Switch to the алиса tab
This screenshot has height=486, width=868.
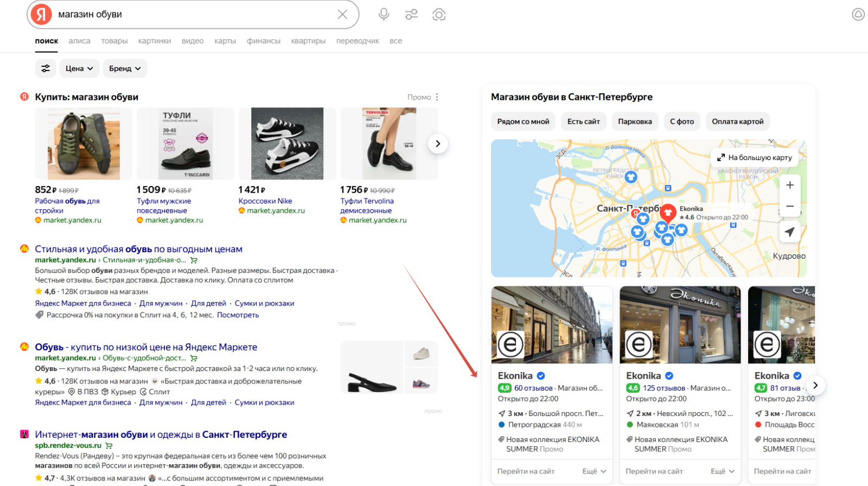pos(79,41)
